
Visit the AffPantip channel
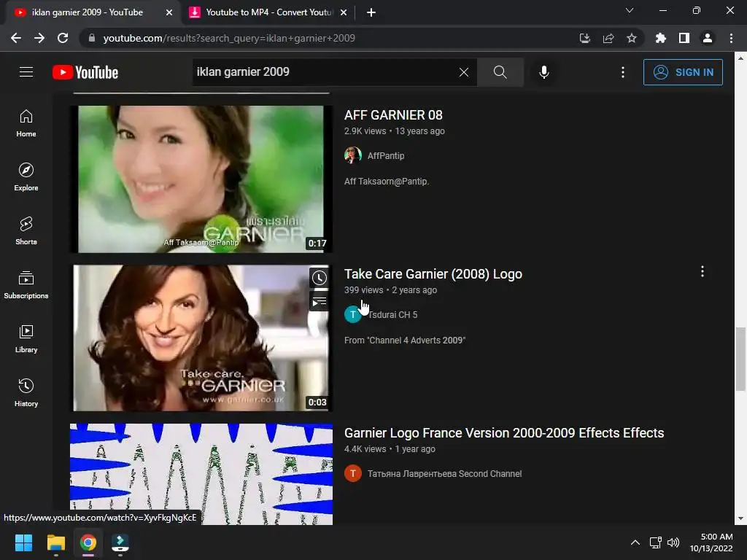coord(385,156)
